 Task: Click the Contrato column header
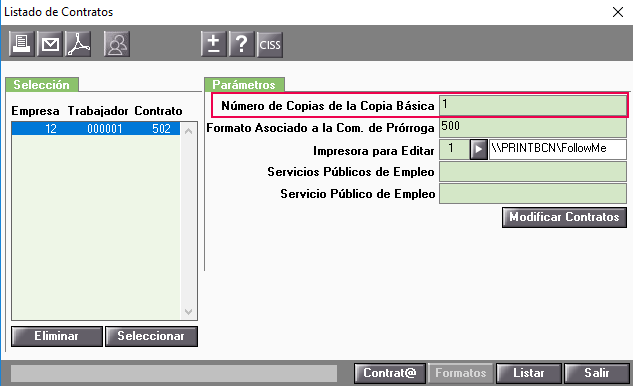[x=158, y=111]
